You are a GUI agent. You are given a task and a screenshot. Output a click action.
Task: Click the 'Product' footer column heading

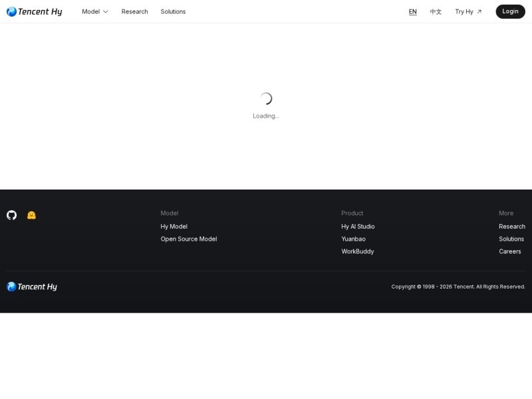tap(352, 213)
